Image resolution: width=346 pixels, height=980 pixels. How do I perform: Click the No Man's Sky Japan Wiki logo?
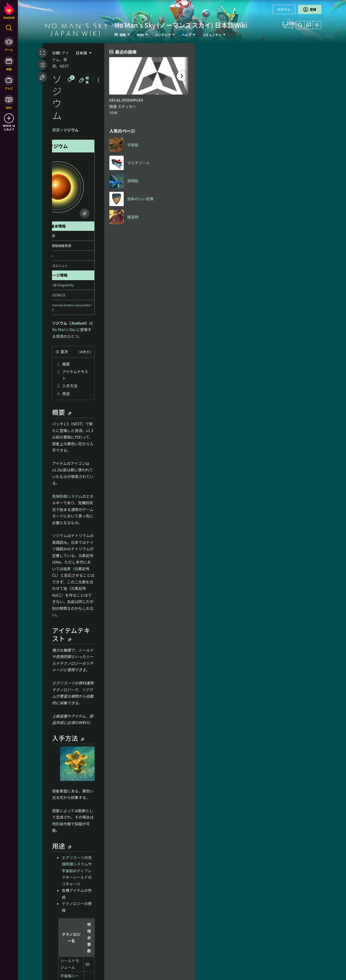pyautogui.click(x=76, y=30)
